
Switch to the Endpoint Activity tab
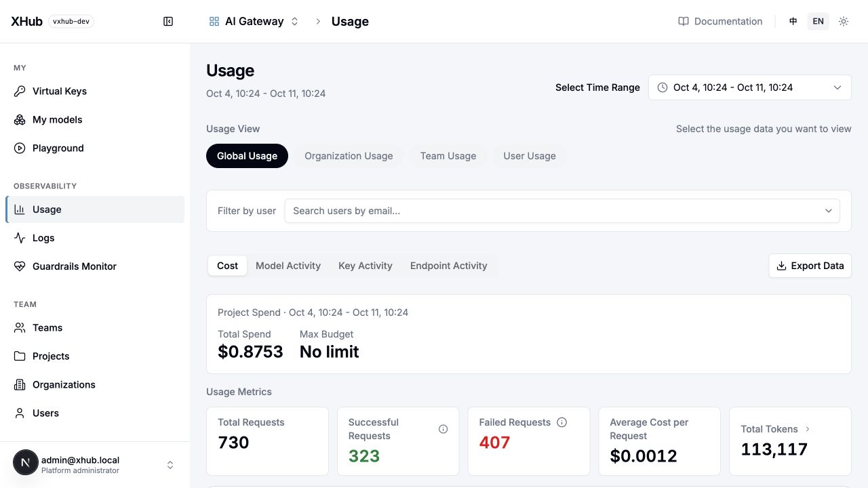(x=449, y=266)
